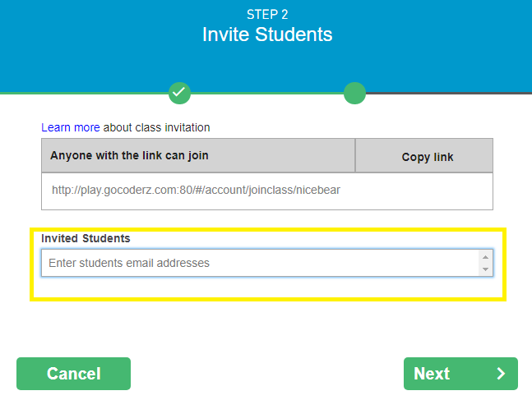Click the STEP 2 label
This screenshot has width=532, height=400.
click(x=266, y=14)
